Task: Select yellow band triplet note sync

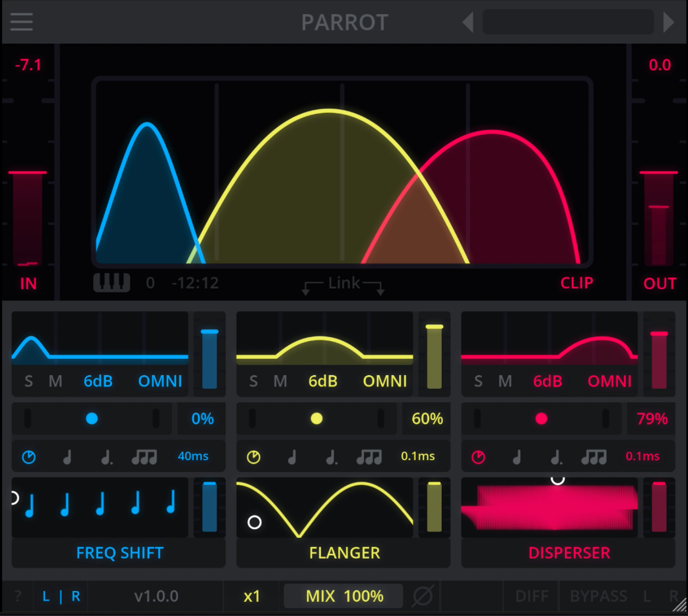Action: click(369, 457)
